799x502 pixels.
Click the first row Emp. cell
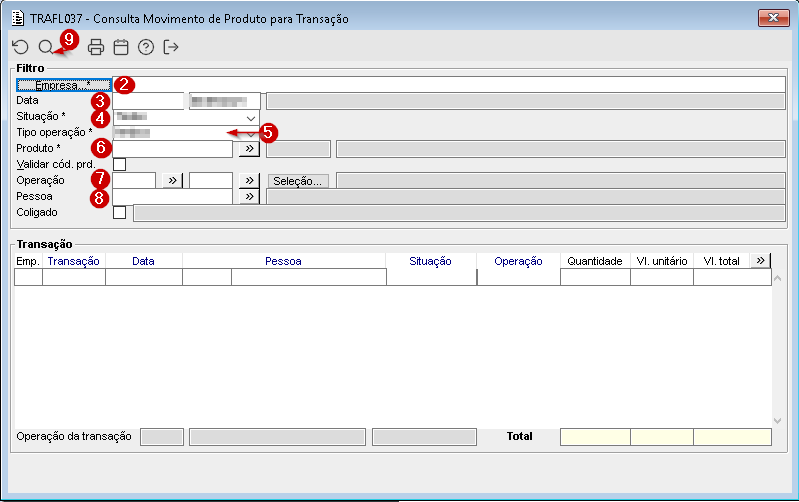point(29,277)
